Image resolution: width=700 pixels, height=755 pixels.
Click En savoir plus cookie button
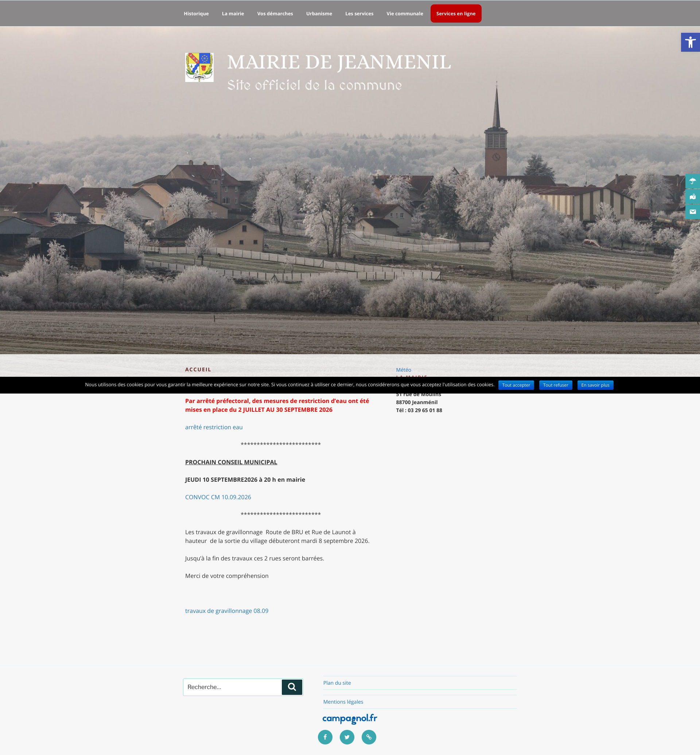(x=595, y=385)
